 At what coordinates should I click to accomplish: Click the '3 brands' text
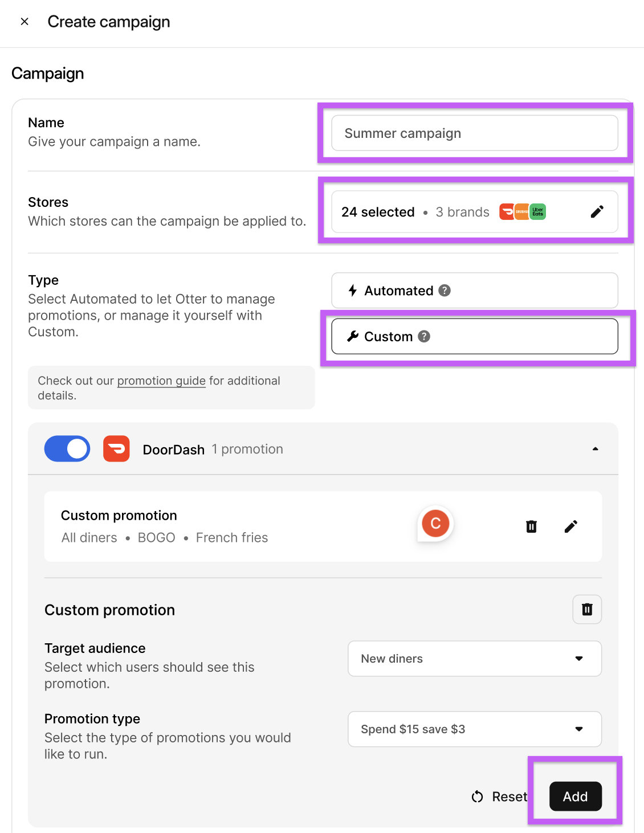[x=463, y=212]
